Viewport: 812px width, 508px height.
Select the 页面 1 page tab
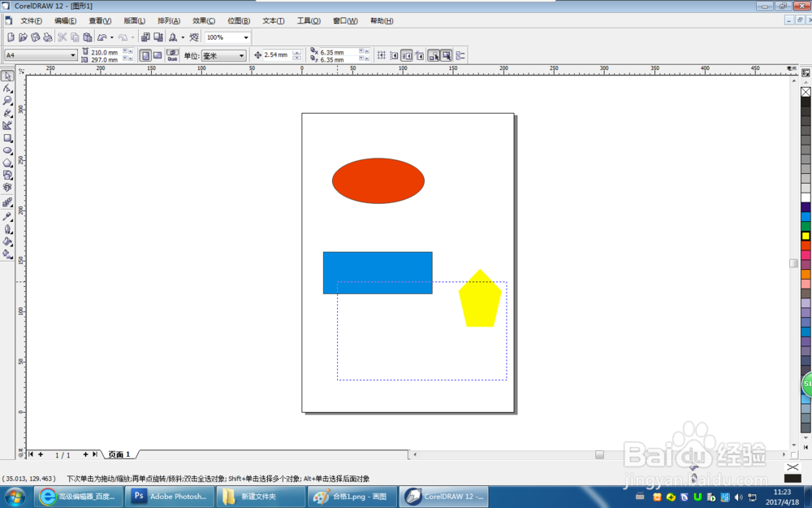[x=119, y=454]
